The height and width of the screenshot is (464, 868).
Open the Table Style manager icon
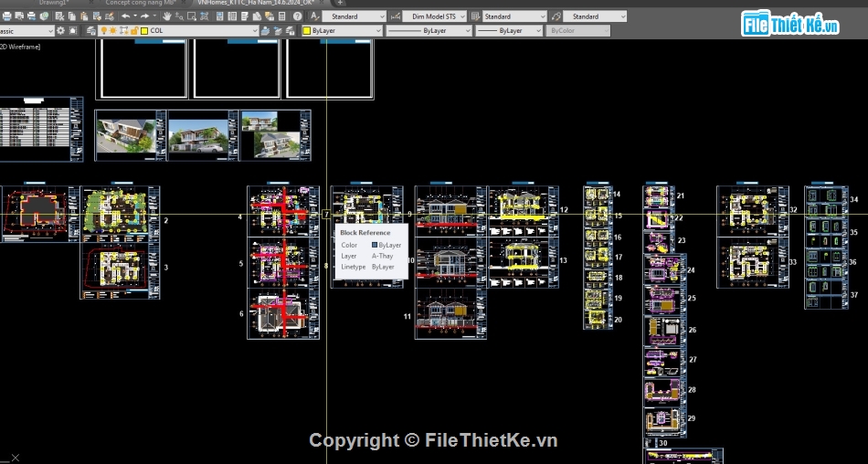click(475, 16)
